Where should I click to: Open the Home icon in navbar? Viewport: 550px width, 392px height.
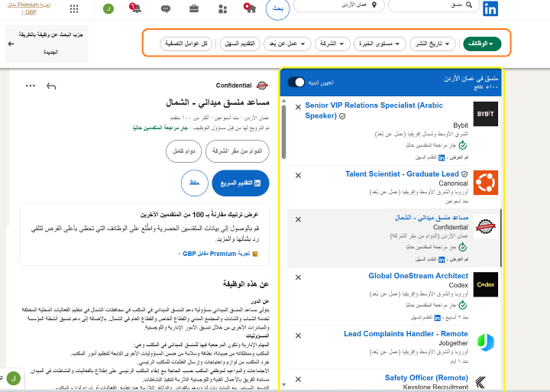tap(250, 8)
